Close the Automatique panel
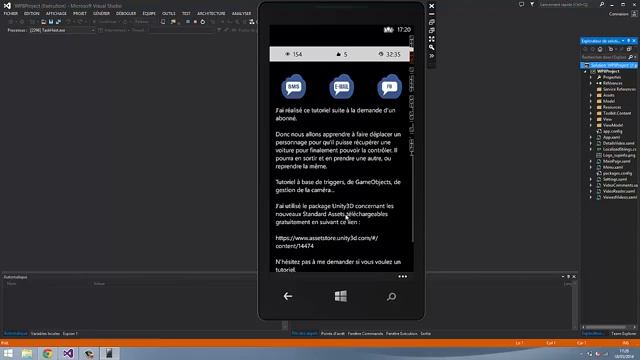The height and width of the screenshot is (360, 640). tap(574, 277)
